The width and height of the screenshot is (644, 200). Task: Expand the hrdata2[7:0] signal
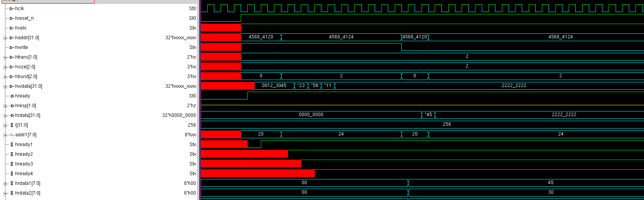click(5, 193)
